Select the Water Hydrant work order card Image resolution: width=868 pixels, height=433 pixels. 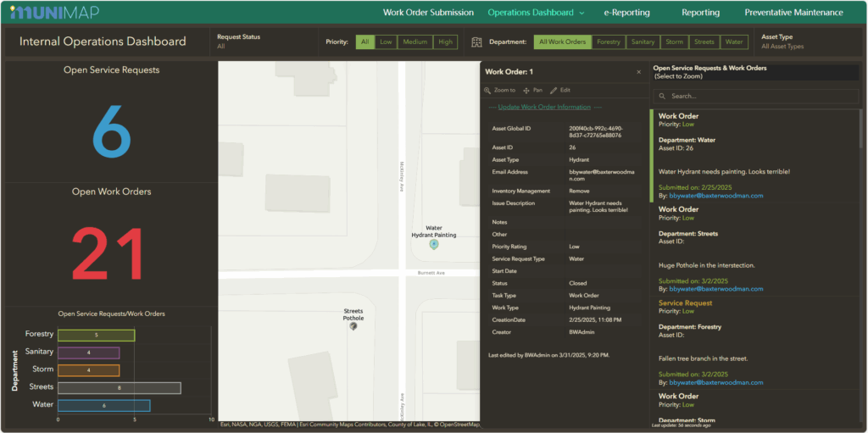[x=754, y=156]
